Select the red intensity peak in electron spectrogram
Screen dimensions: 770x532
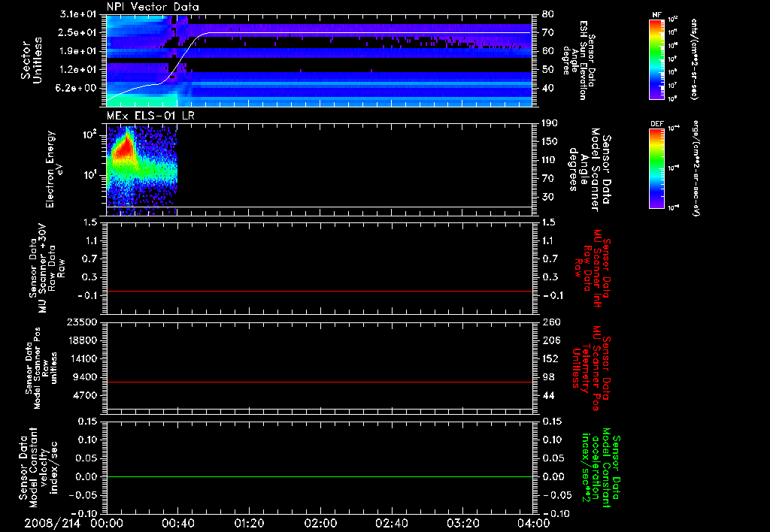126,147
